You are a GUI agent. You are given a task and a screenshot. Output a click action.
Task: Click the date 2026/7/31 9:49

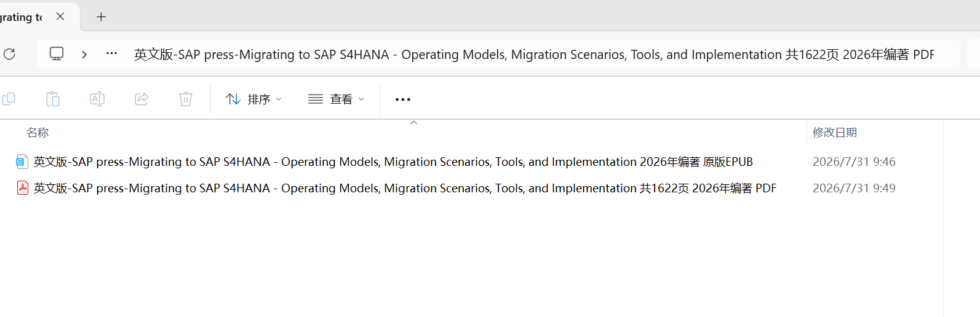pos(854,188)
